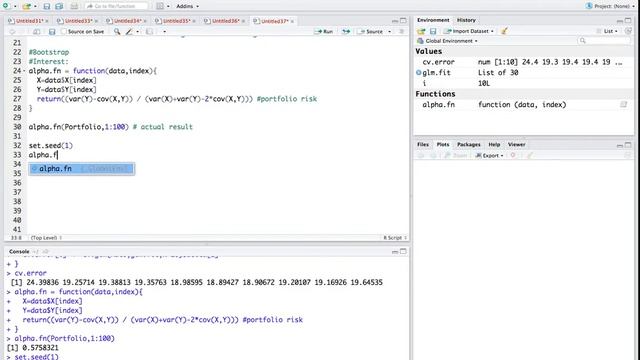Click the Find/Replace magnifier icon
The image size is (640, 360).
pyautogui.click(x=117, y=31)
